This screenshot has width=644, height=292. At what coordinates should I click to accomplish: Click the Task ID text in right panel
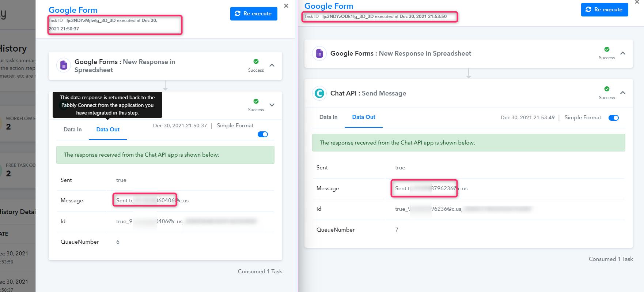point(376,16)
